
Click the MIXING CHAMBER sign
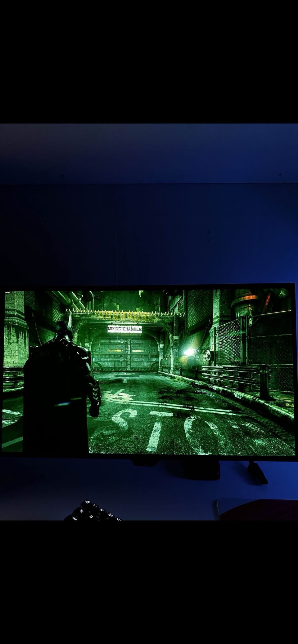pos(124,329)
